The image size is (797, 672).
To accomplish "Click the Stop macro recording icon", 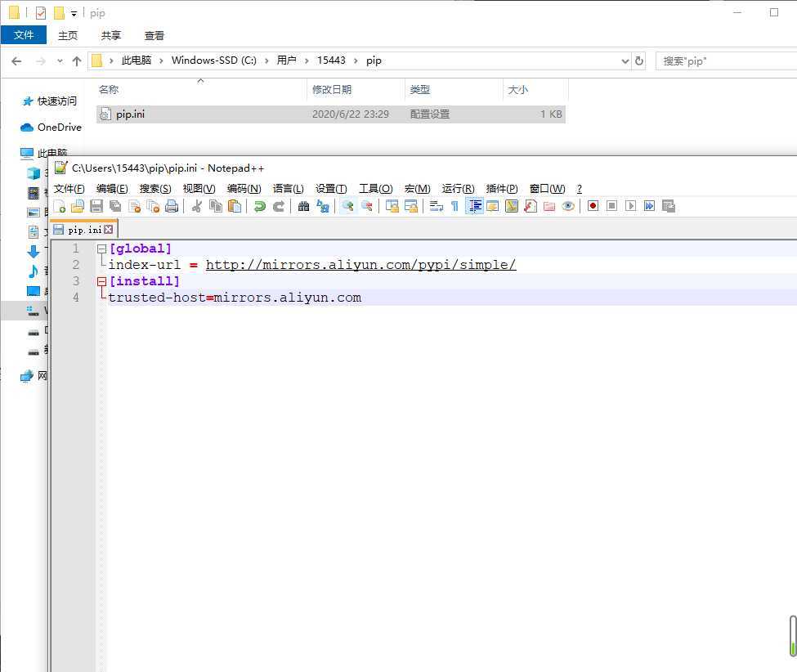I will pyautogui.click(x=612, y=206).
